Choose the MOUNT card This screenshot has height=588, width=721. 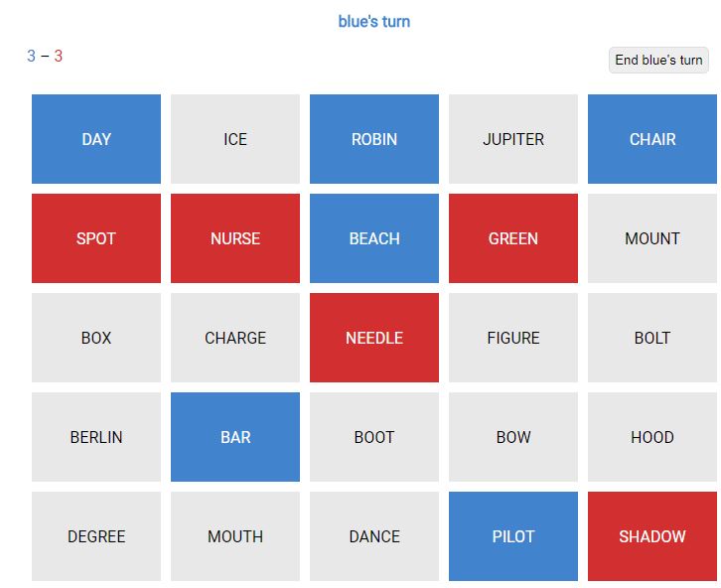click(652, 238)
